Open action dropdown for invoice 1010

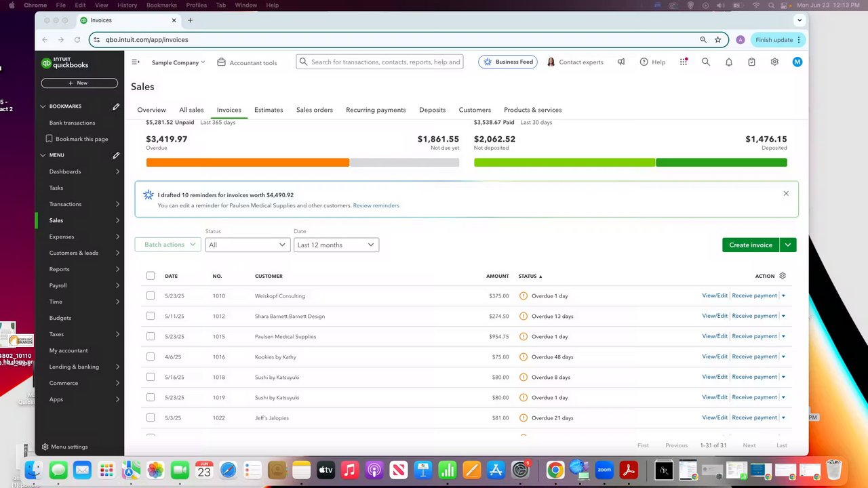(x=783, y=296)
